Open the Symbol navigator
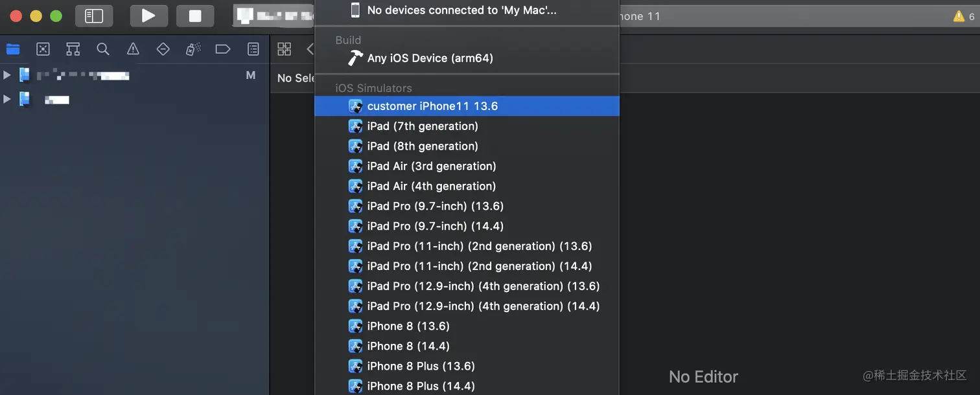The width and height of the screenshot is (980, 395). (x=73, y=49)
